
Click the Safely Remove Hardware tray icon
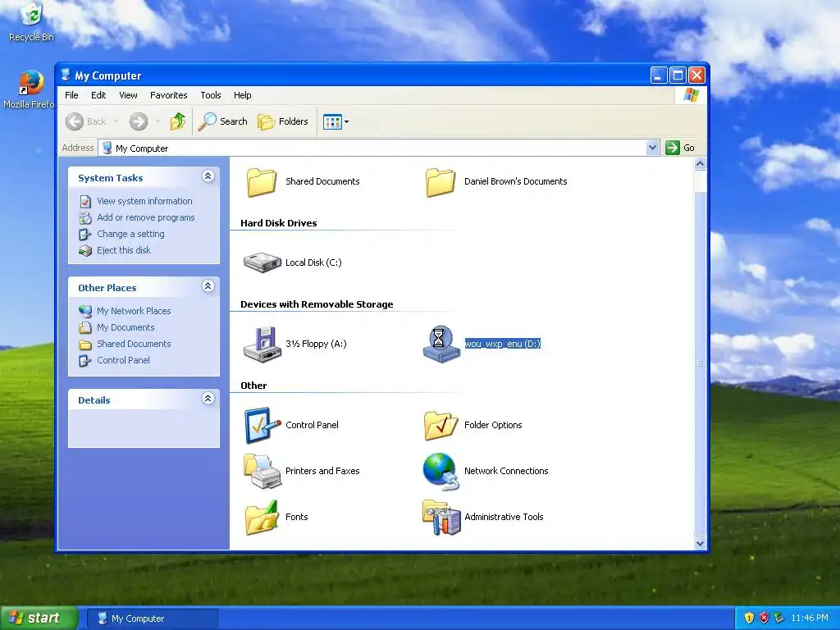click(x=779, y=619)
